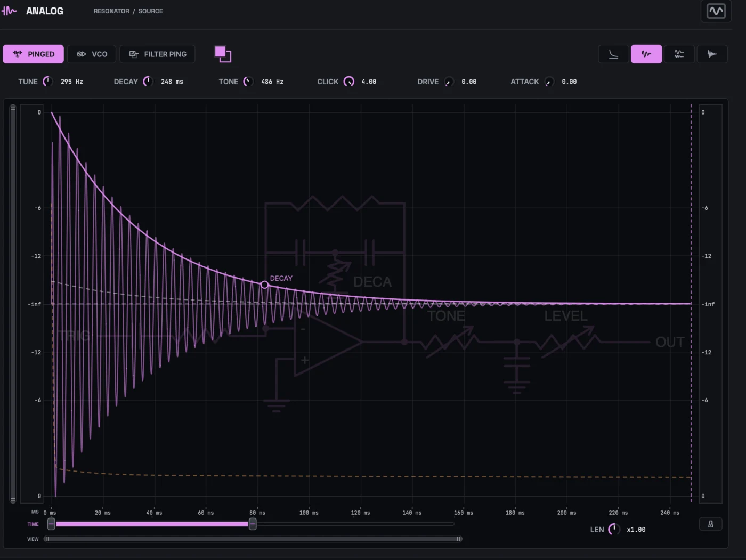Click the pink overlapping squares icon

click(x=223, y=54)
